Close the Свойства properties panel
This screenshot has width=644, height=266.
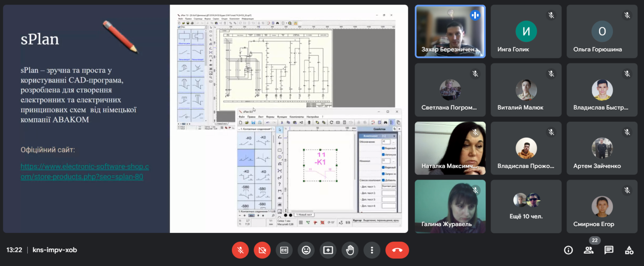click(x=399, y=129)
